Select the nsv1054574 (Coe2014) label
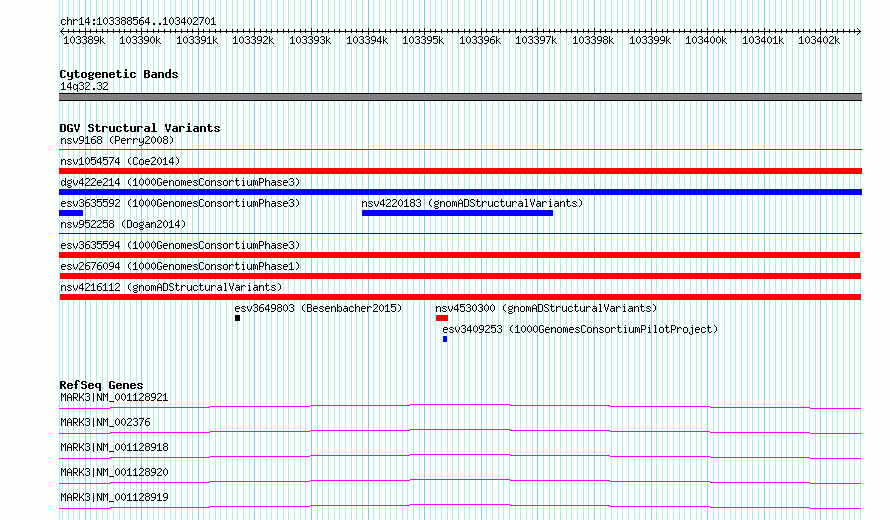Viewport: 890px width, 520px height. (x=120, y=161)
